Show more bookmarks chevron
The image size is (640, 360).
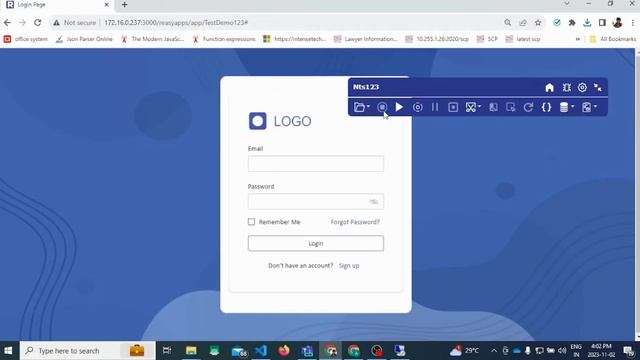tap(578, 39)
